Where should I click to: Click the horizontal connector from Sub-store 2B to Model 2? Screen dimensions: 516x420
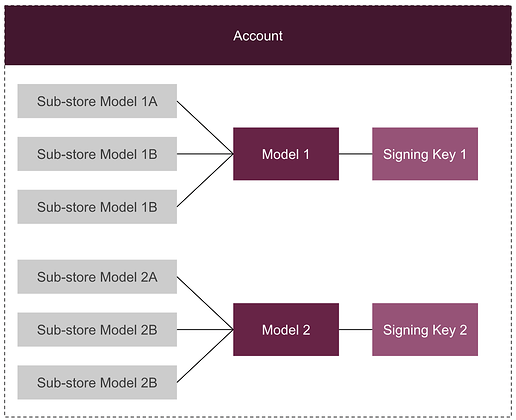[x=205, y=330]
